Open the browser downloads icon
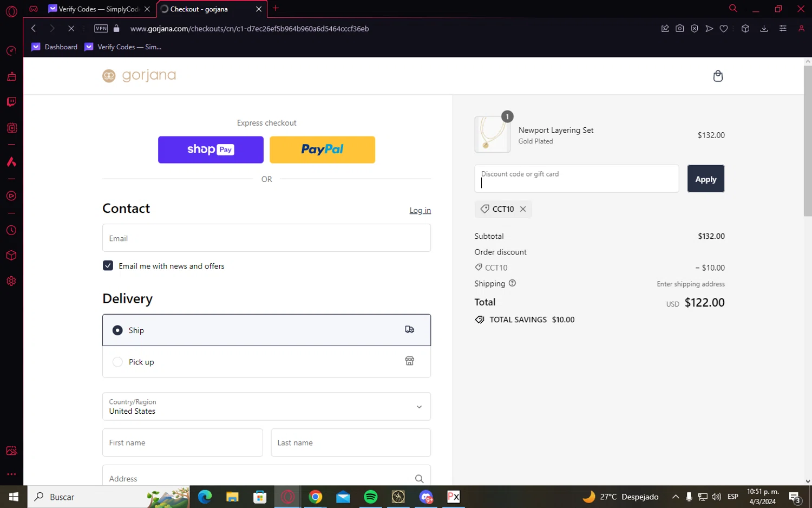This screenshot has height=508, width=812. [764, 29]
